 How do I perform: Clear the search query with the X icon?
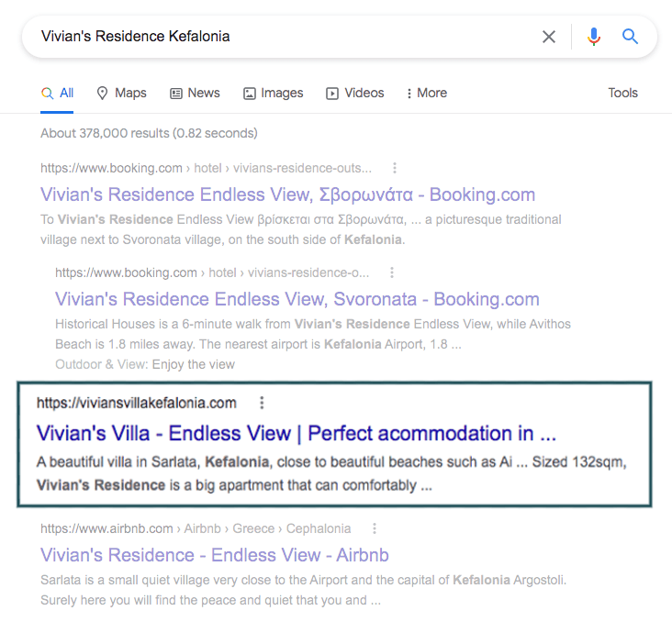pos(549,37)
